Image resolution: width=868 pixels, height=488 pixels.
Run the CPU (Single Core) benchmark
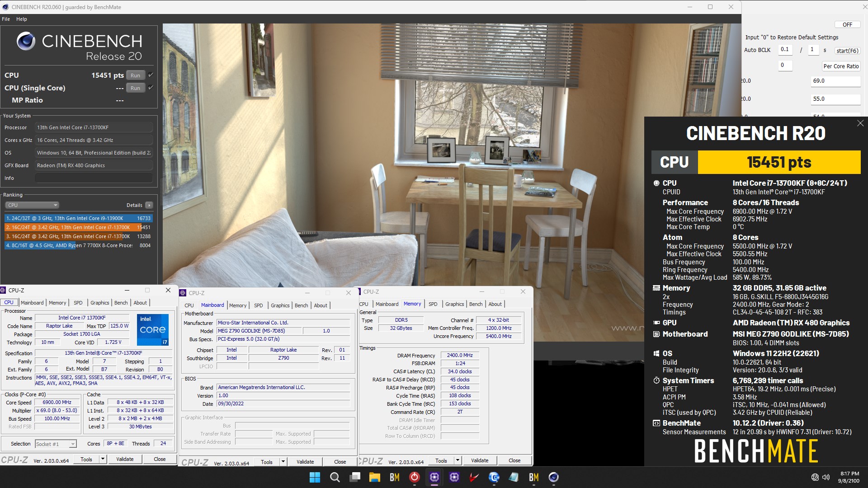pyautogui.click(x=135, y=88)
